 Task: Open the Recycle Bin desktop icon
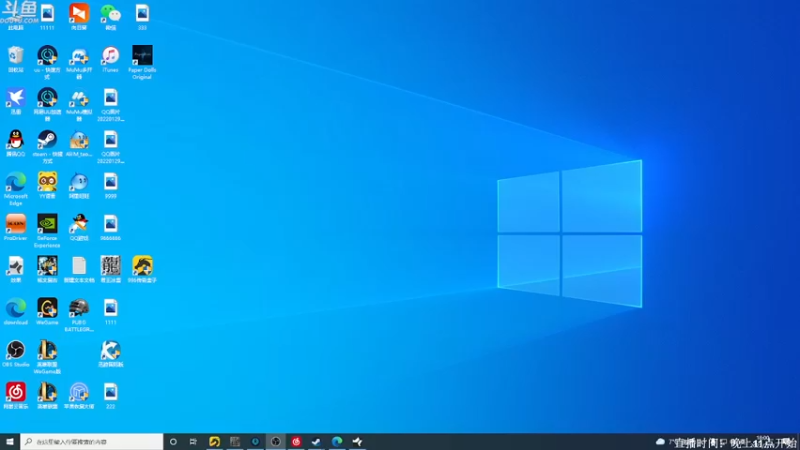pos(16,59)
